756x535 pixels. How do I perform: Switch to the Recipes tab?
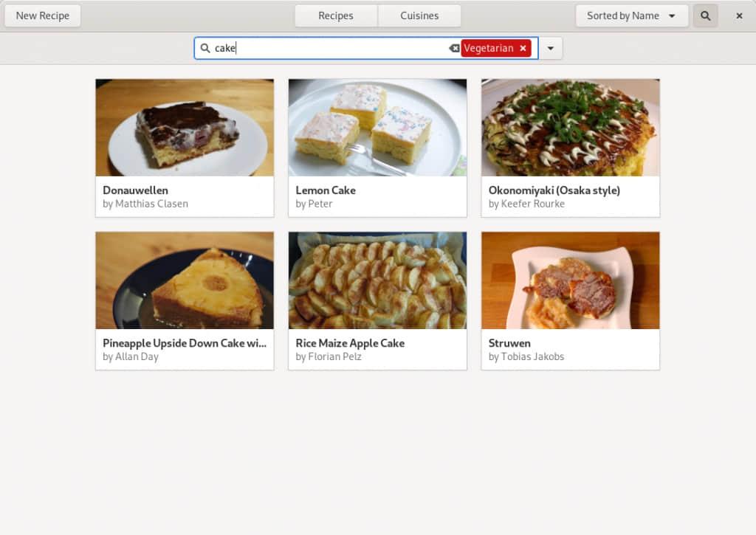(x=336, y=15)
